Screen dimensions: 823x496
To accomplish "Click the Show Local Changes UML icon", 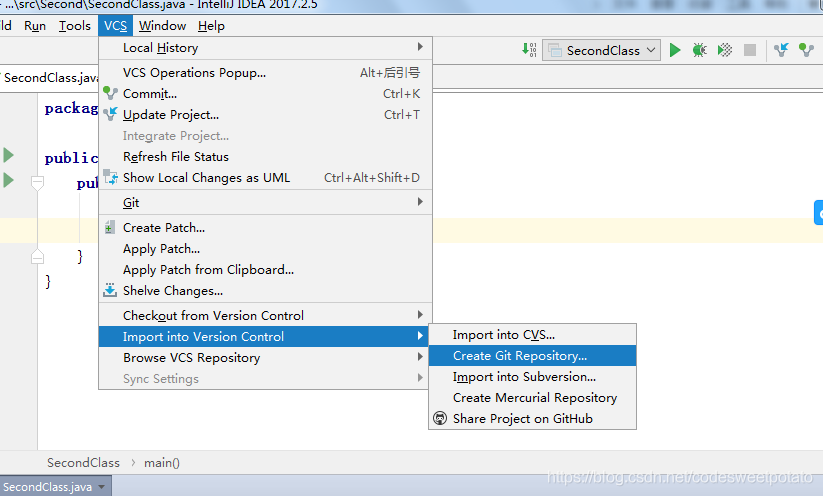I will click(x=110, y=177).
